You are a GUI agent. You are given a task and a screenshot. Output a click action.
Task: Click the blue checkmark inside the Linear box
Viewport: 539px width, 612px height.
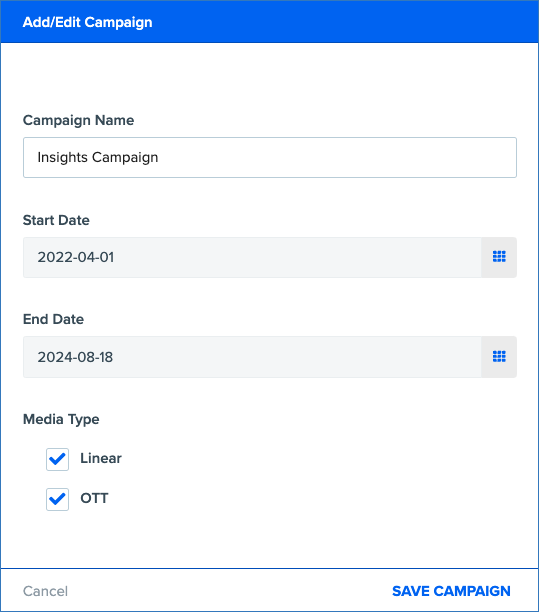[x=57, y=459]
